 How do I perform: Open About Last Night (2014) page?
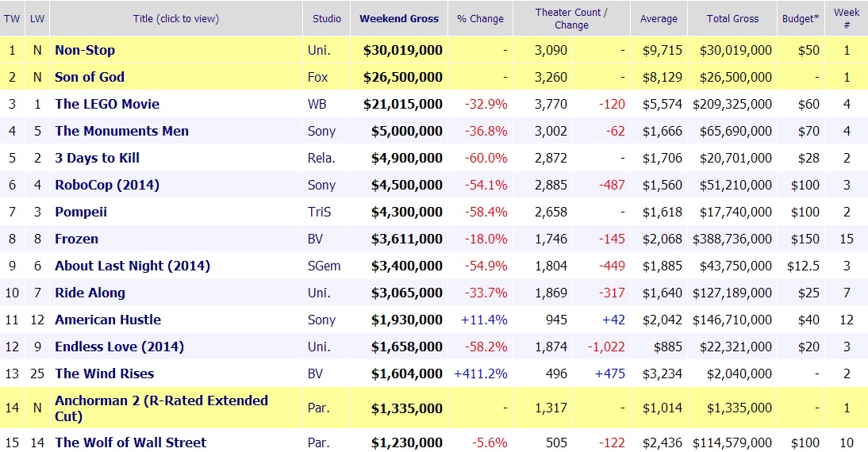click(x=133, y=266)
